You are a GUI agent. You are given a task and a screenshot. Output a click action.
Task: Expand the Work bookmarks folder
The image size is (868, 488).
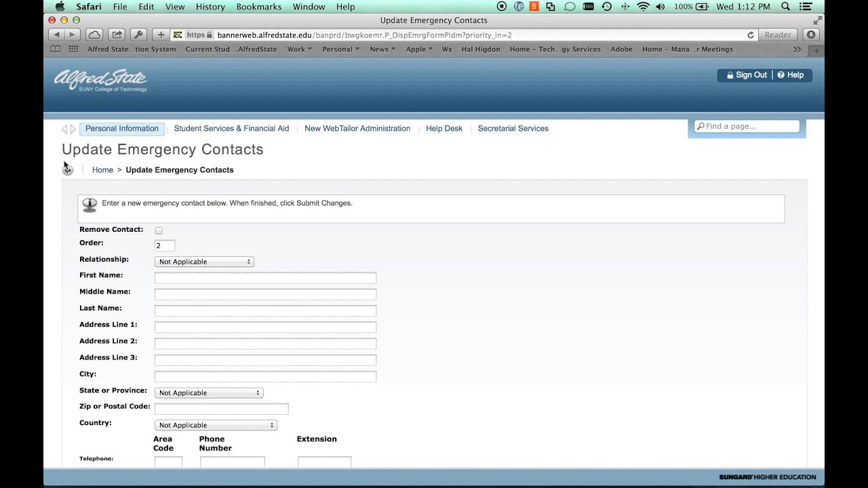coord(299,49)
